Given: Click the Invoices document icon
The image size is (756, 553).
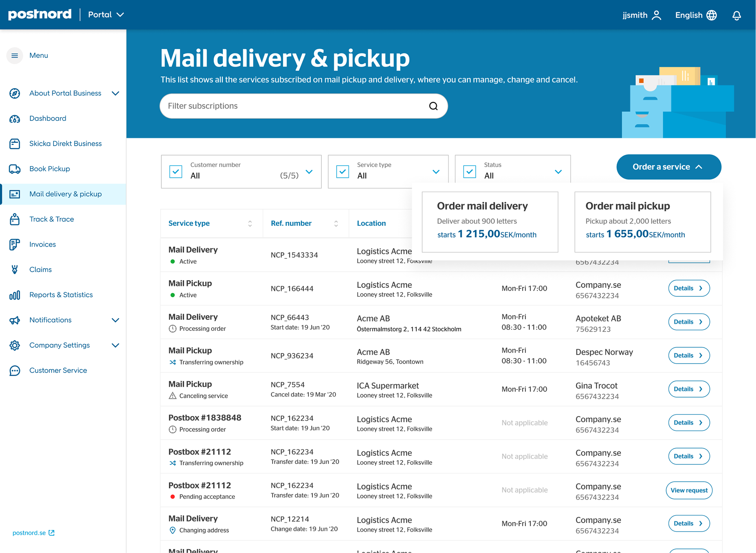Looking at the screenshot, I should pos(15,245).
